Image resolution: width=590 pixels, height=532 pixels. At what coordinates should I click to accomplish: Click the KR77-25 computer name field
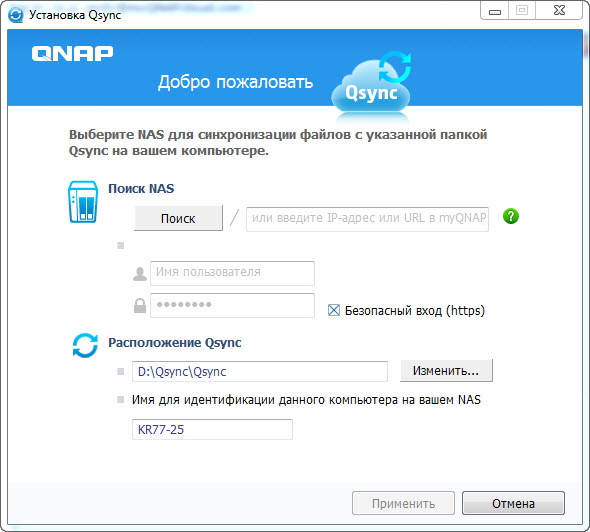tap(212, 429)
